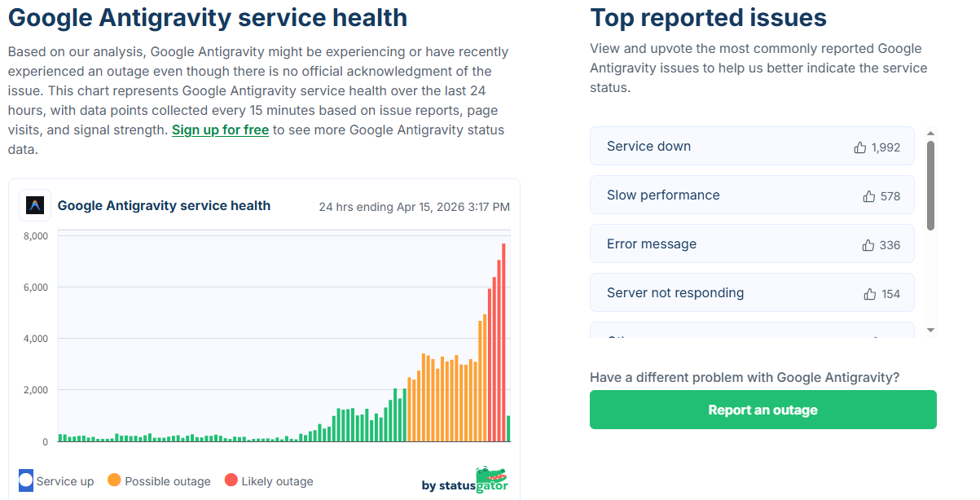Toggle the Possible outage legend marker
980x500 pixels.
point(114,480)
